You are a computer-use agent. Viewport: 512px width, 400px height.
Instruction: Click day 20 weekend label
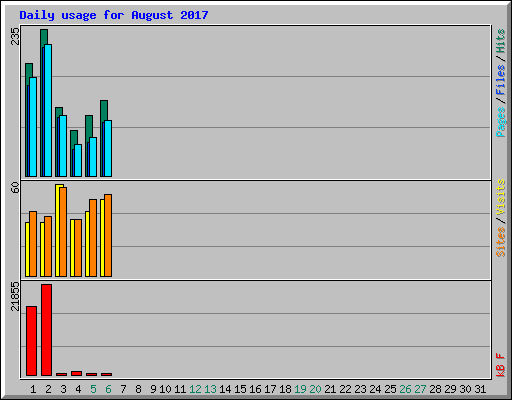(315, 389)
